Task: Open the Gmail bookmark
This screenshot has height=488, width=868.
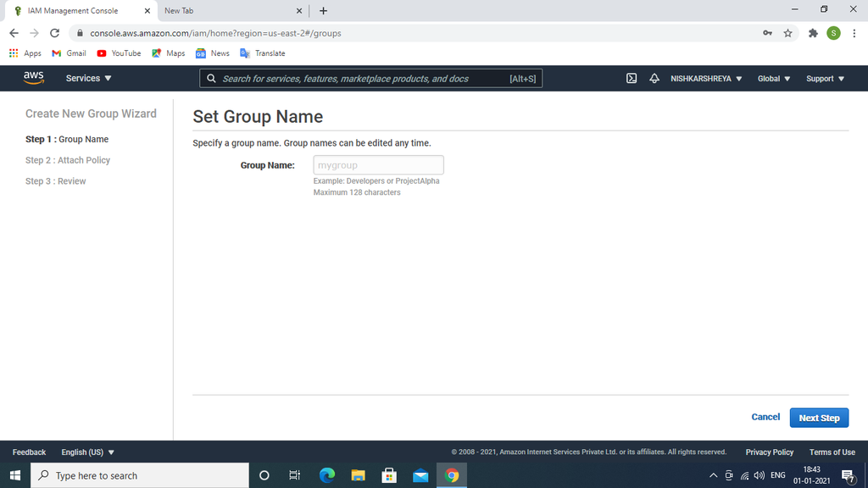Action: click(68, 53)
